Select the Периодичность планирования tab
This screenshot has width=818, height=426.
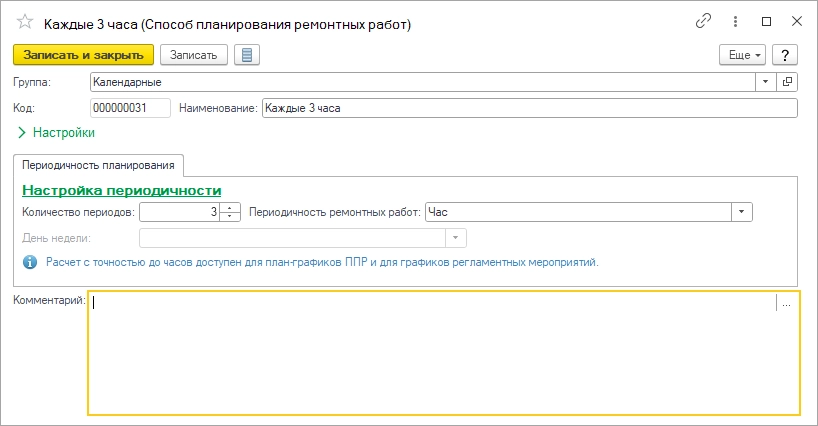[98, 164]
